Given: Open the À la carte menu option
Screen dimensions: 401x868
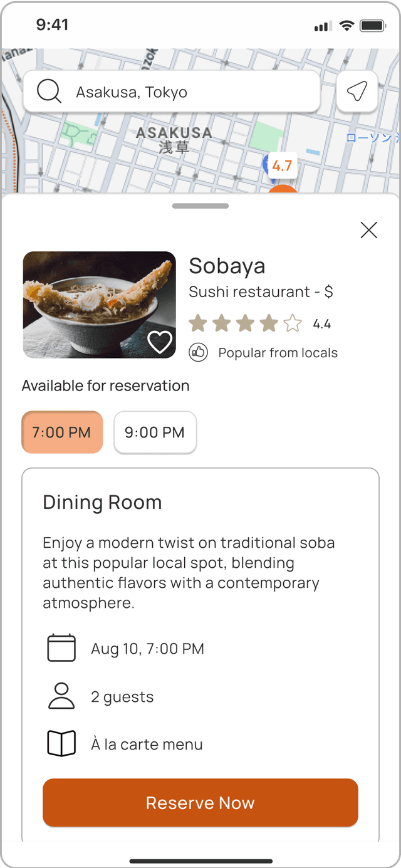Looking at the screenshot, I should (x=147, y=745).
